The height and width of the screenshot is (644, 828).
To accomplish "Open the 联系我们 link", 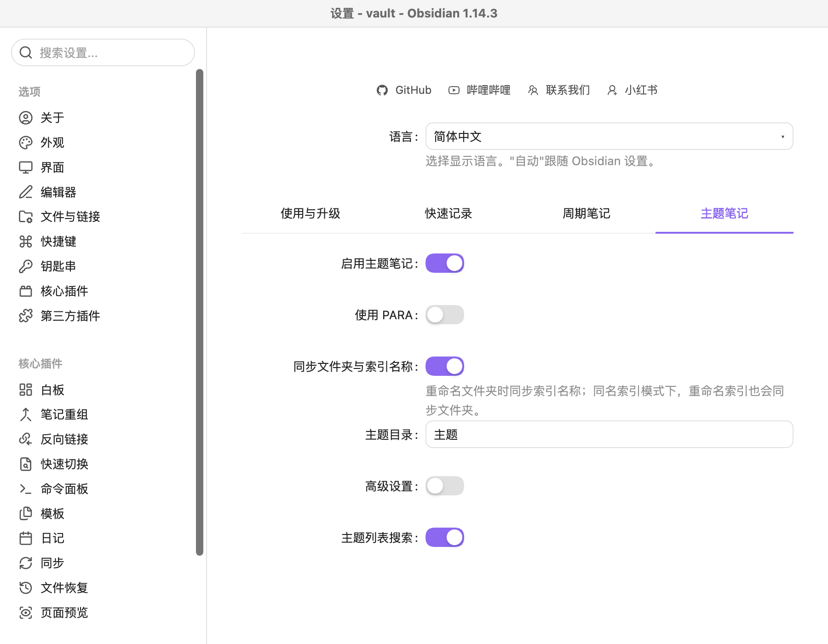I will point(559,90).
